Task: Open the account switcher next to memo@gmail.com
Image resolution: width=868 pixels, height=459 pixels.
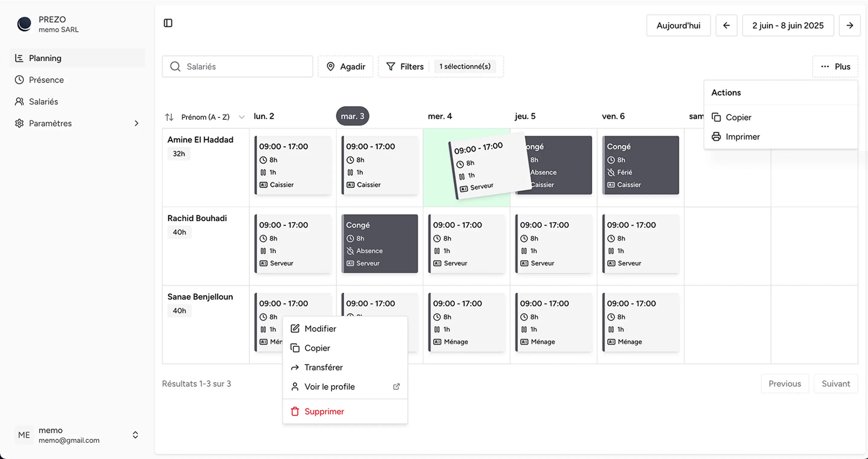Action: [135, 435]
